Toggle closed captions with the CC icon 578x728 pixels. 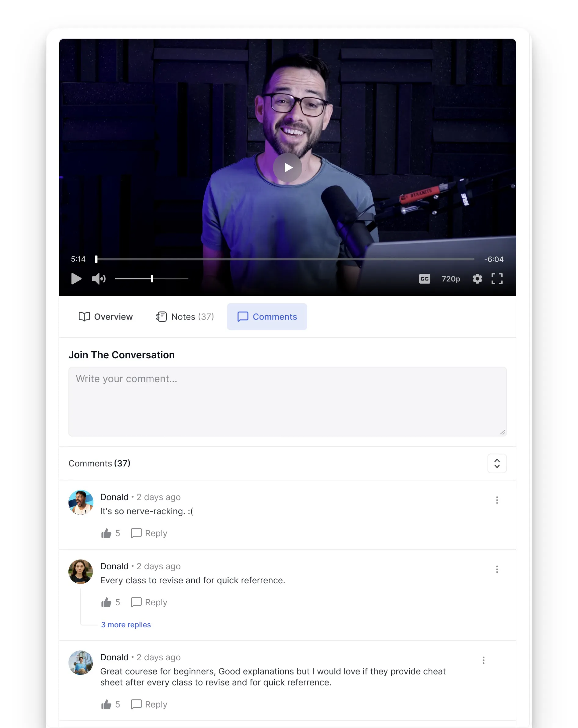click(424, 279)
